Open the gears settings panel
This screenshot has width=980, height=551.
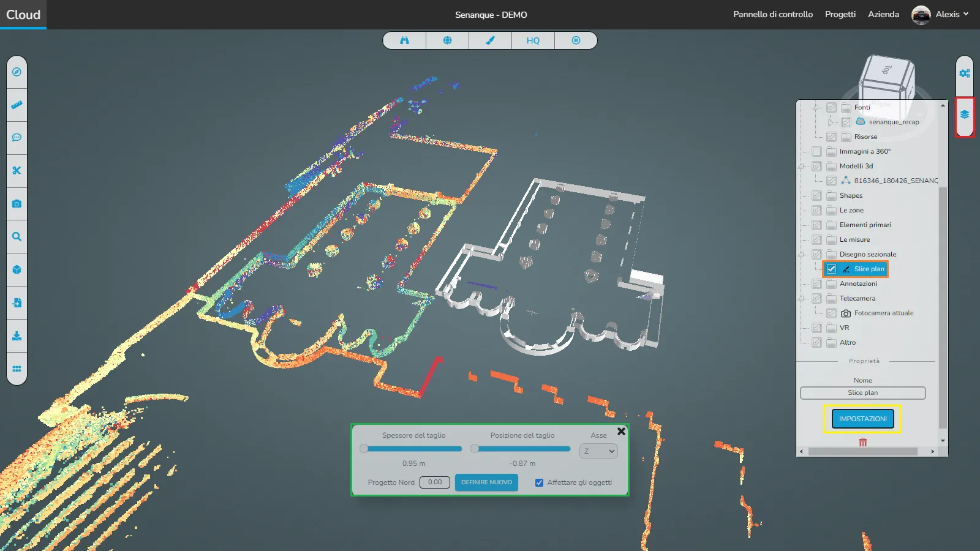[x=965, y=73]
